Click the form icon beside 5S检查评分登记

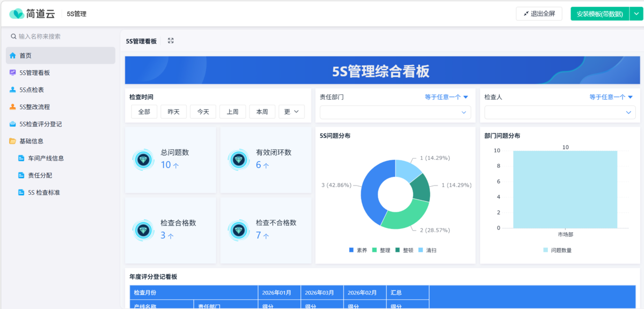(x=13, y=124)
